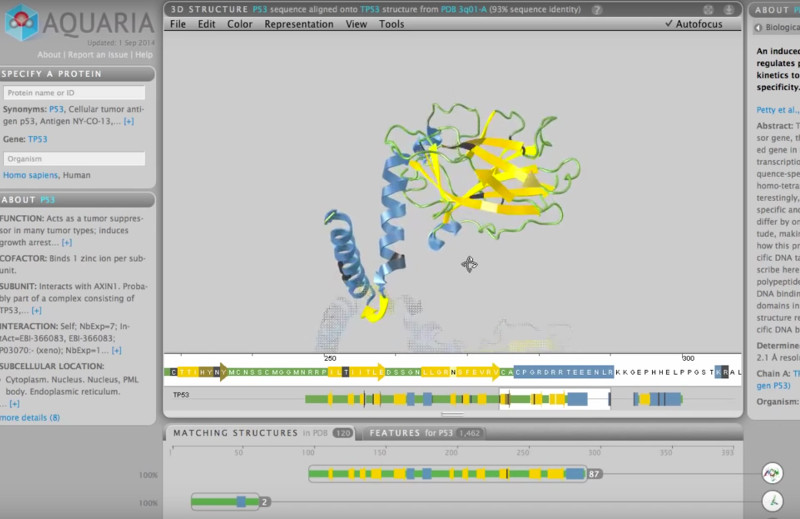
Task: Click the more details (8) link
Action: coord(30,417)
